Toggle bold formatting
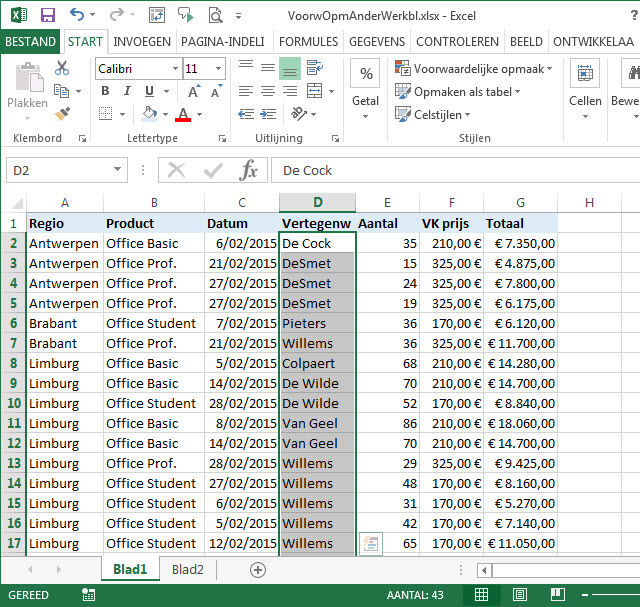This screenshot has width=640, height=607. pyautogui.click(x=105, y=91)
